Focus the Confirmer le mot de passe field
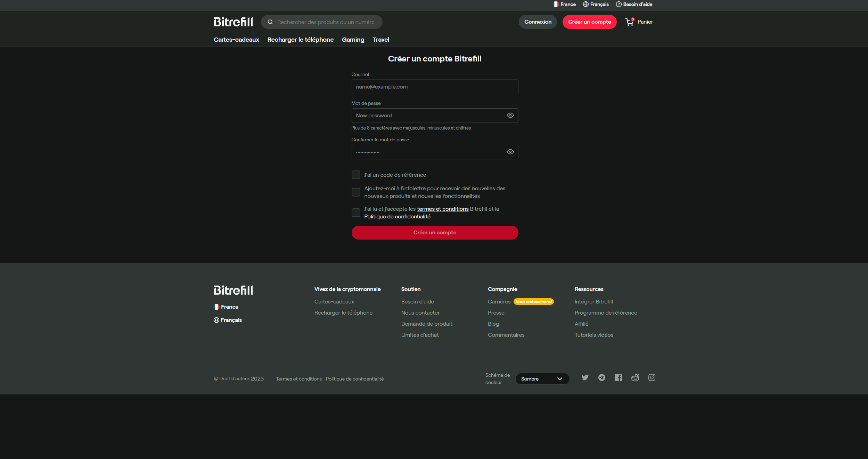Screen dimensions: 868x459 (435, 152)
